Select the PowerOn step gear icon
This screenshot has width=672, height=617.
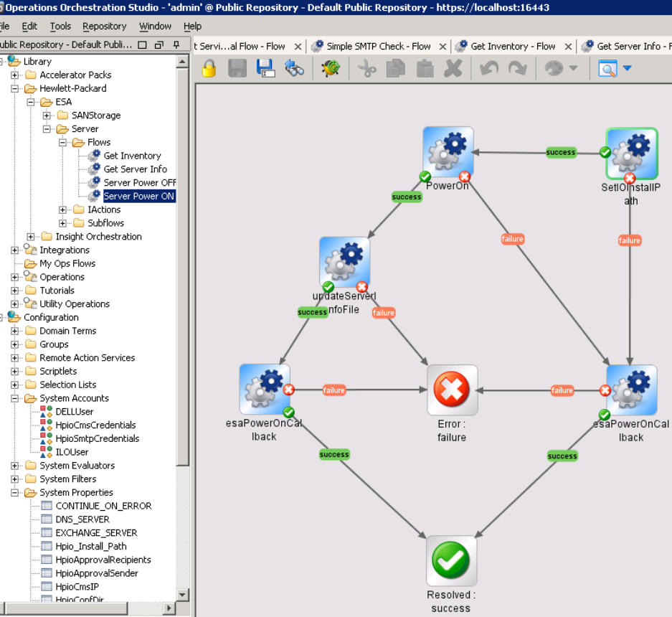[448, 151]
